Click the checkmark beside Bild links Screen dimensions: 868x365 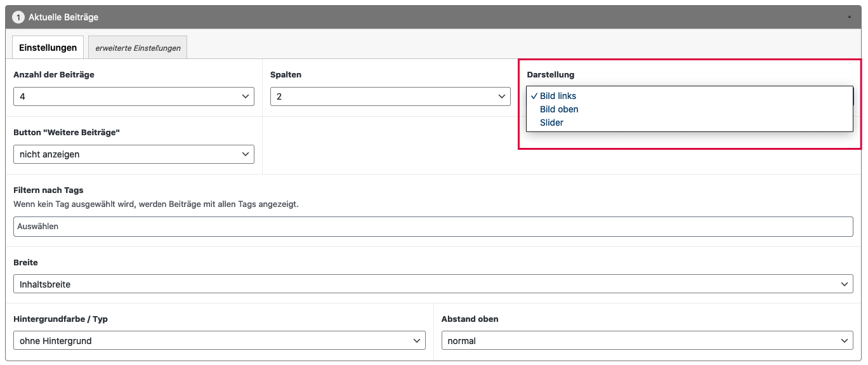point(534,96)
